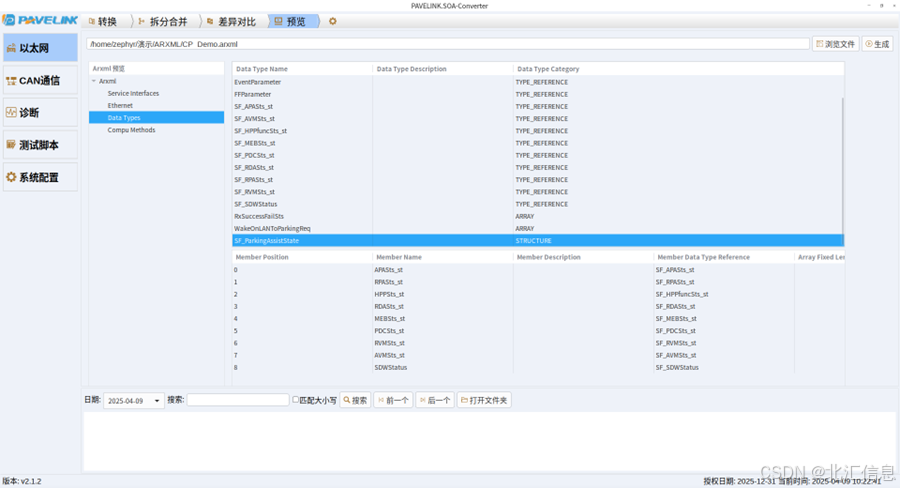Open CAN通信 sidebar section

(x=40, y=80)
